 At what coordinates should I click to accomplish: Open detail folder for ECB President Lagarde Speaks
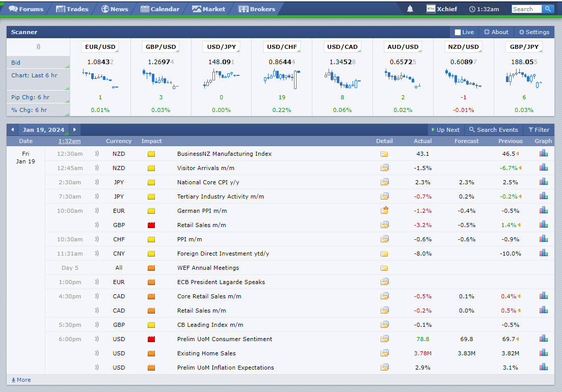click(384, 282)
